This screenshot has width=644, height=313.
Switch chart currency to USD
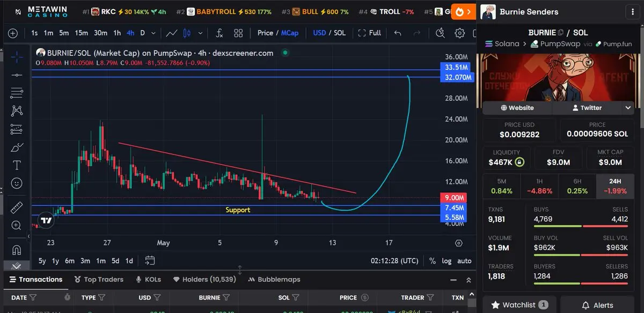point(319,33)
